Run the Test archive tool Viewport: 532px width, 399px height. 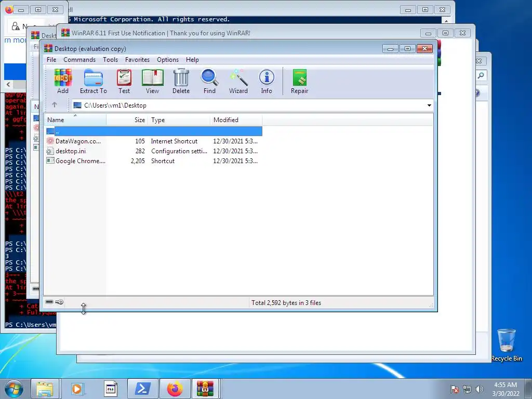coord(124,82)
